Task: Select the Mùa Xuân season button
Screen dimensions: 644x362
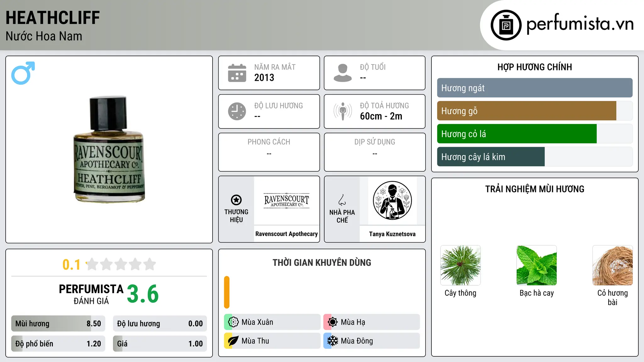Action: (272, 322)
